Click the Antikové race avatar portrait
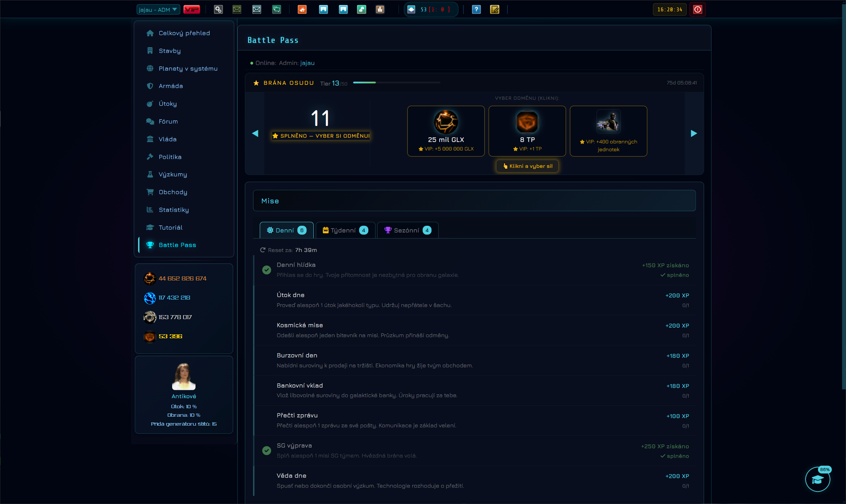The height and width of the screenshot is (504, 846). click(x=184, y=376)
